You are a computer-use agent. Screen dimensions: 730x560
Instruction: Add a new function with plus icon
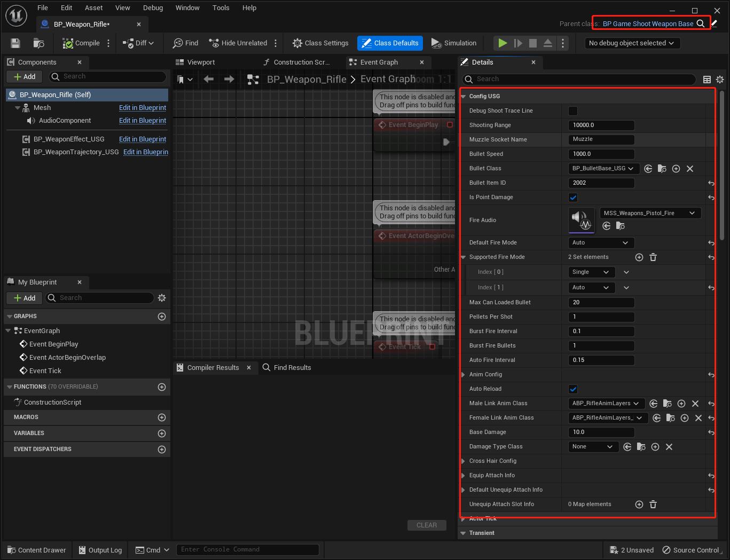point(162,387)
